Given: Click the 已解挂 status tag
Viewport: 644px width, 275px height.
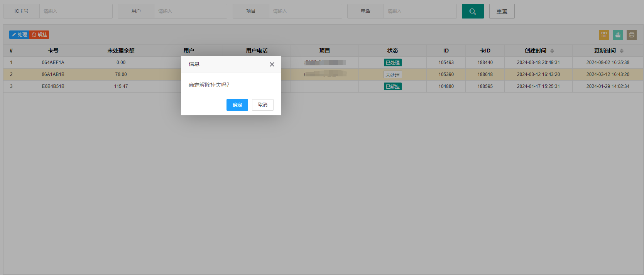Looking at the screenshot, I should point(393,86).
